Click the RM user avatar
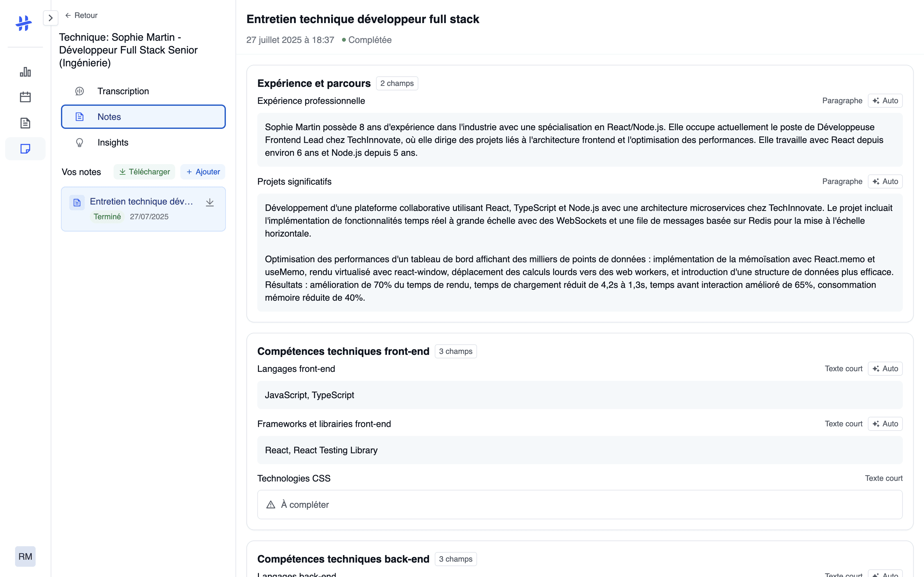Image resolution: width=924 pixels, height=577 pixels. pos(25,556)
